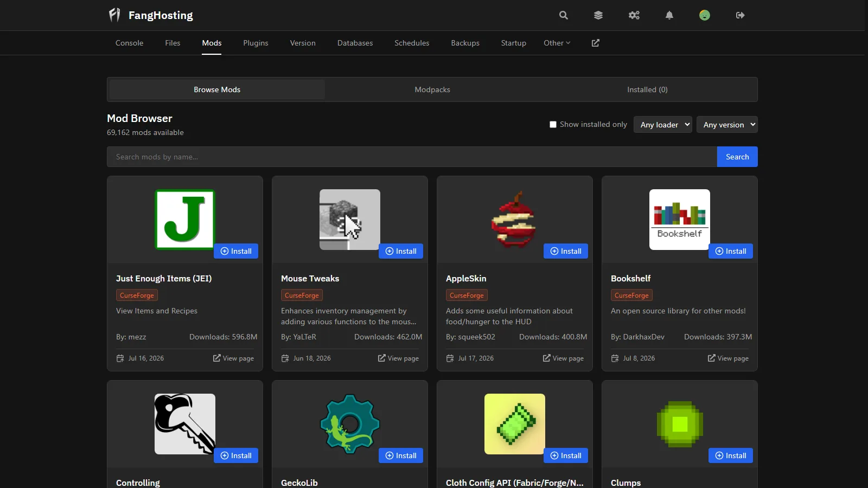This screenshot has width=868, height=488.
Task: Go to the Backups tab
Action: (465, 43)
